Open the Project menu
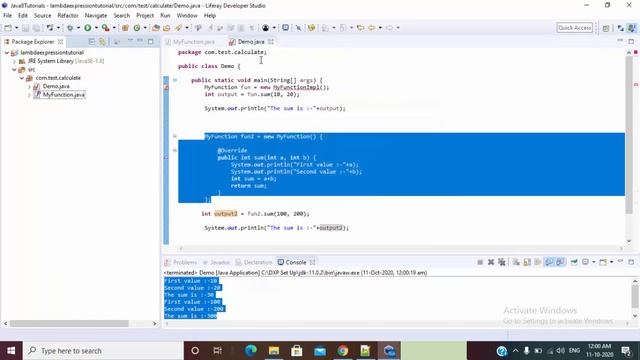Viewport: 640px width, 360px height. coord(145,16)
